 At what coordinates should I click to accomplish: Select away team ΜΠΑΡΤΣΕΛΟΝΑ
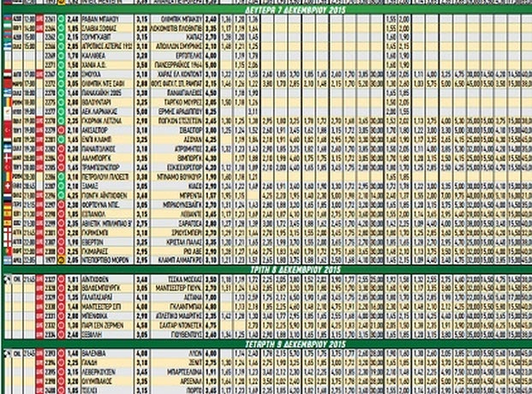click(x=184, y=373)
